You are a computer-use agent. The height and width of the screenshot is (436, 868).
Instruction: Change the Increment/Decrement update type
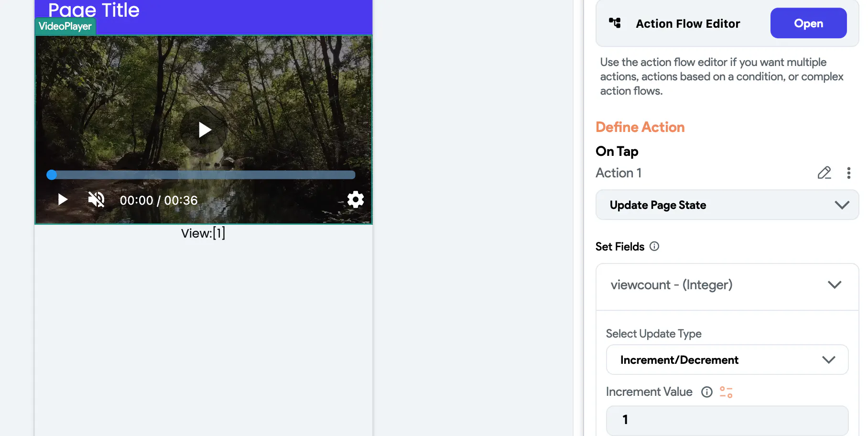pyautogui.click(x=727, y=360)
